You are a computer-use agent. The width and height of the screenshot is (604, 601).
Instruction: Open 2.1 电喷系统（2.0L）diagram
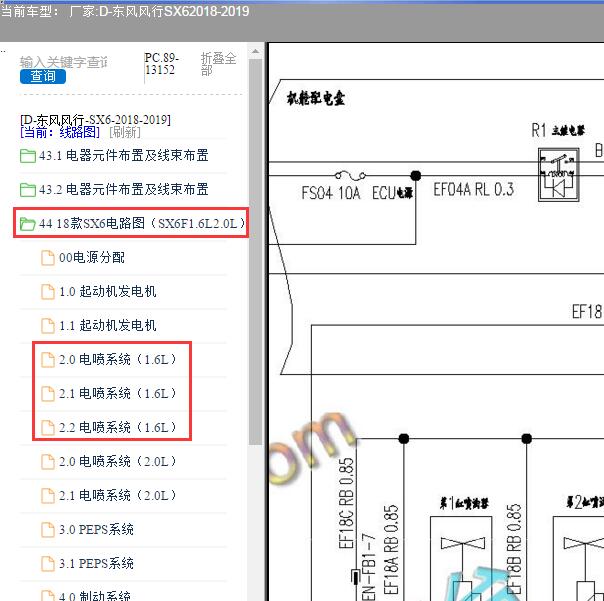click(117, 495)
